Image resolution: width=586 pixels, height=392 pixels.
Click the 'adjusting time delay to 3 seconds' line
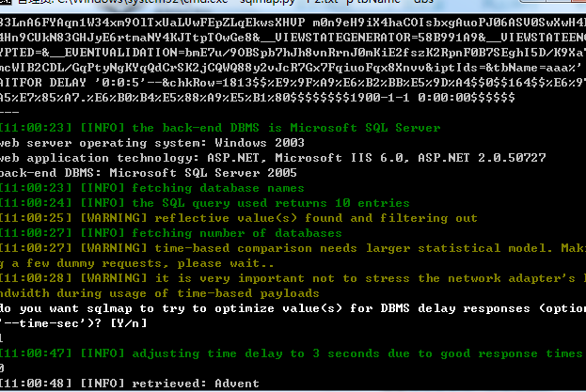pos(293,353)
